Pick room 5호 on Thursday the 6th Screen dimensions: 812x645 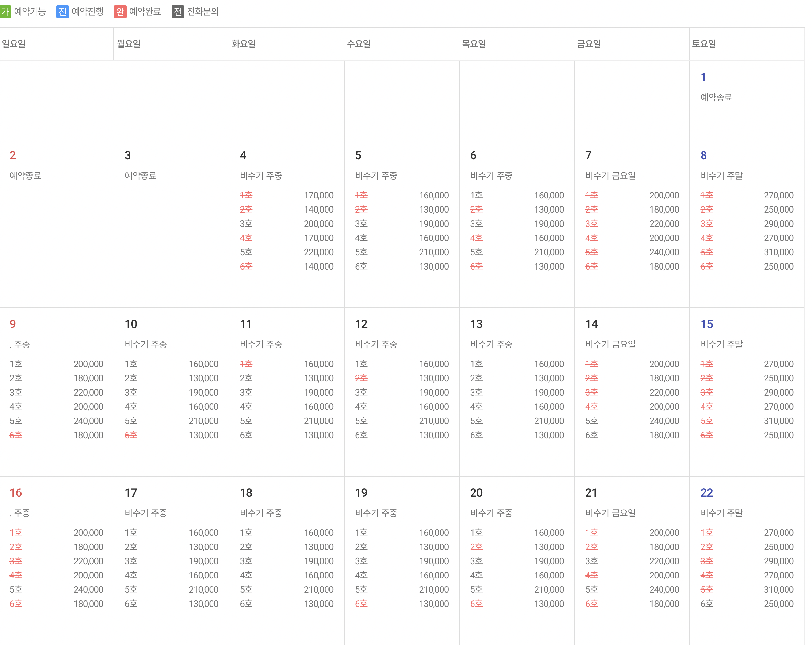point(476,252)
